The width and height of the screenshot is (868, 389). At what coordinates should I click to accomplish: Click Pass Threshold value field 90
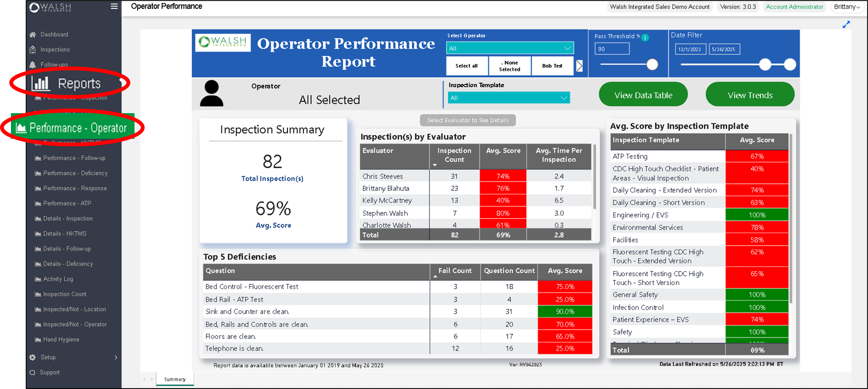point(612,49)
